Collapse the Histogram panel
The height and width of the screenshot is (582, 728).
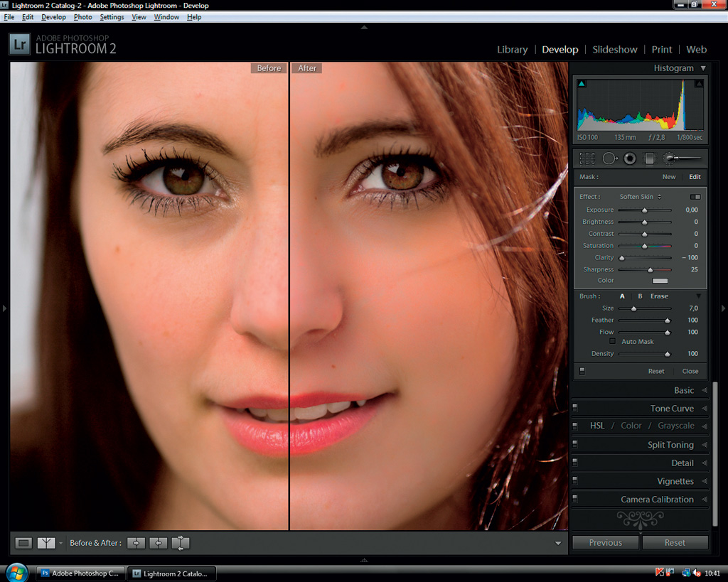tap(703, 68)
